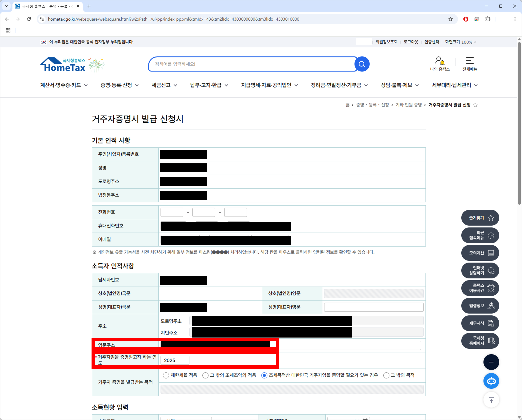Open 나의 홈택스 user icon
This screenshot has width=522, height=420.
pos(440,61)
